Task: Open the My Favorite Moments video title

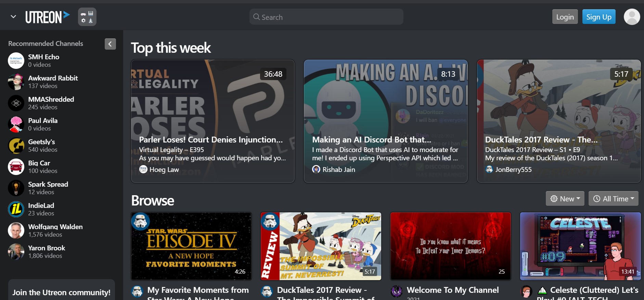Action: [198, 293]
